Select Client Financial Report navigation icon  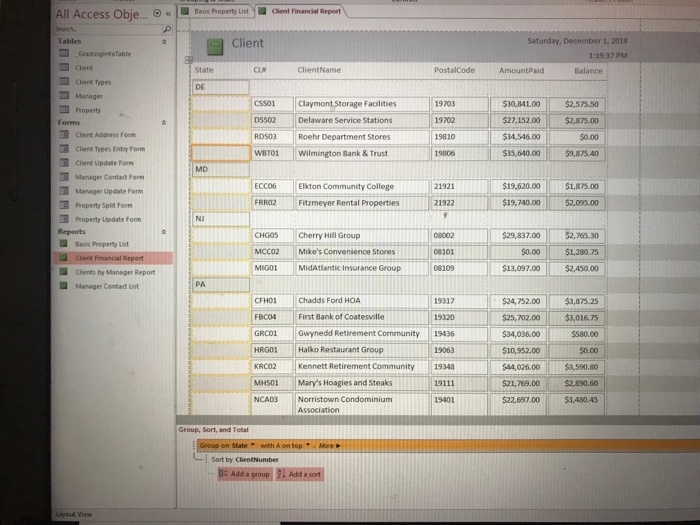[x=64, y=258]
